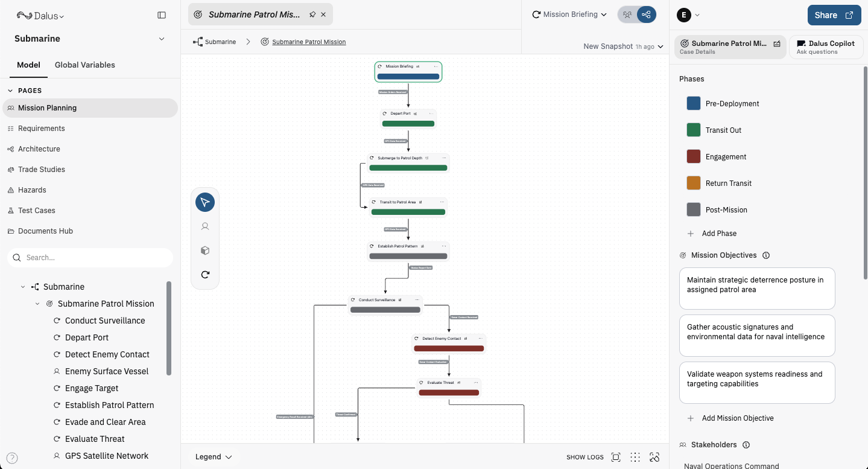Viewport: 868px width, 469px height.
Task: Click the Transit Out green color swatch
Action: pos(694,130)
